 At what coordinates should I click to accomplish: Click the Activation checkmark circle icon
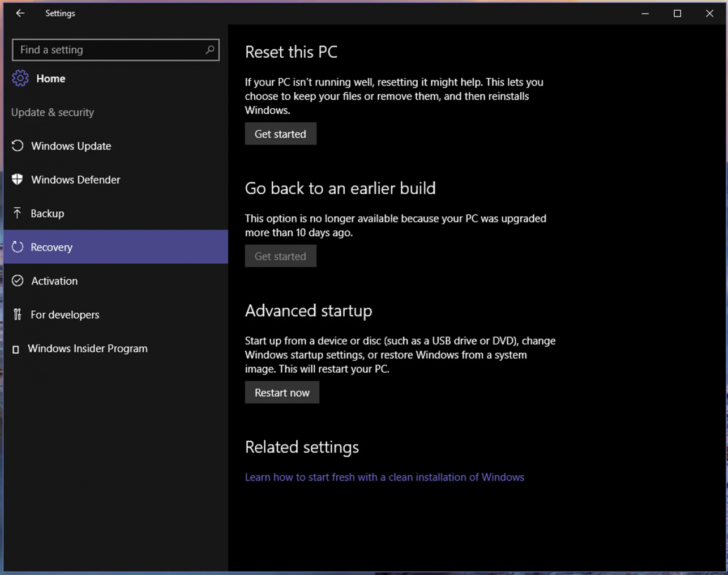[18, 281]
